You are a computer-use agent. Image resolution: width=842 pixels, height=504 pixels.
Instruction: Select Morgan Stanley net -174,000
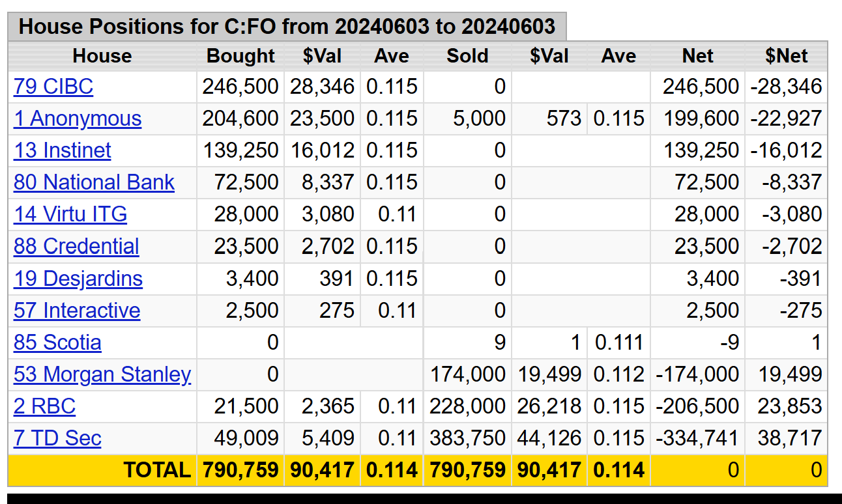697,374
